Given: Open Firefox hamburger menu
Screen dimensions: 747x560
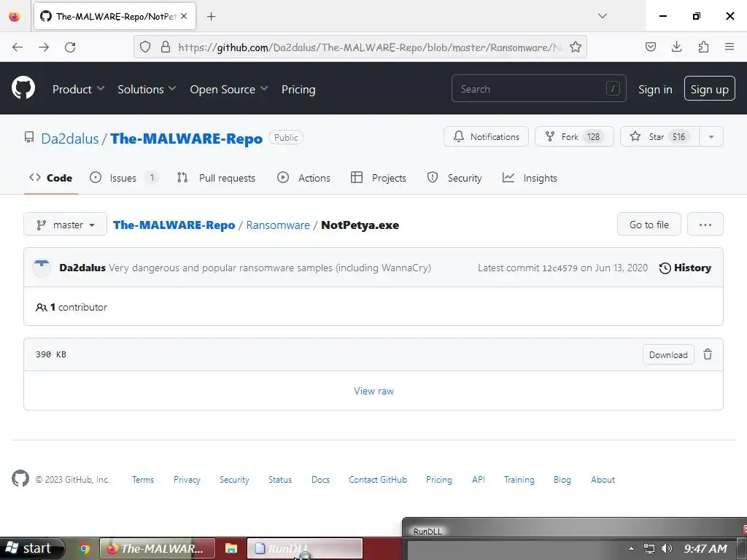Looking at the screenshot, I should tap(729, 47).
